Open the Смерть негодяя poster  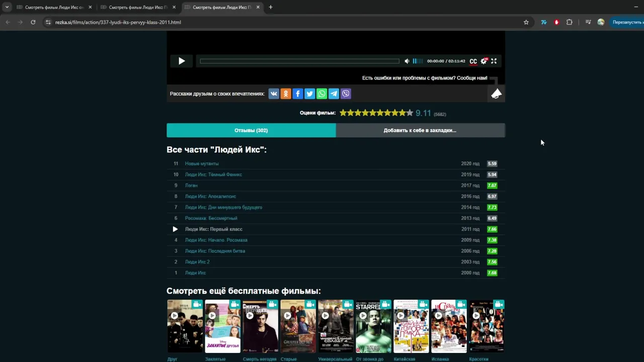coord(260,326)
